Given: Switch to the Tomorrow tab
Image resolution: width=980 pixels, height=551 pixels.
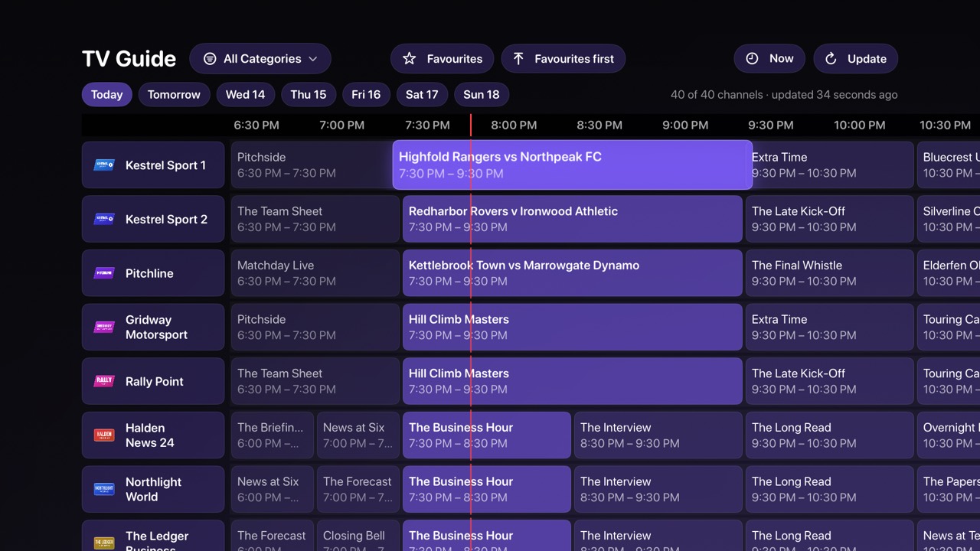Looking at the screenshot, I should [174, 95].
